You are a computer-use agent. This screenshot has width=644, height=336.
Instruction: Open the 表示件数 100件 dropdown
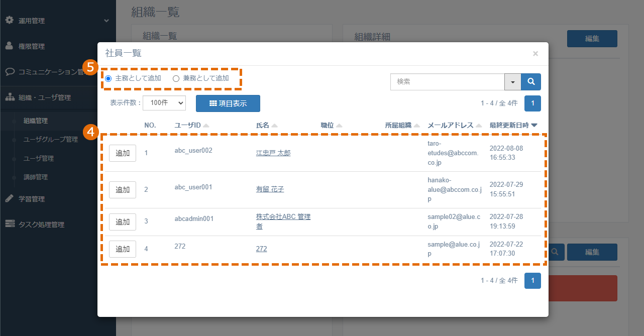tap(164, 102)
